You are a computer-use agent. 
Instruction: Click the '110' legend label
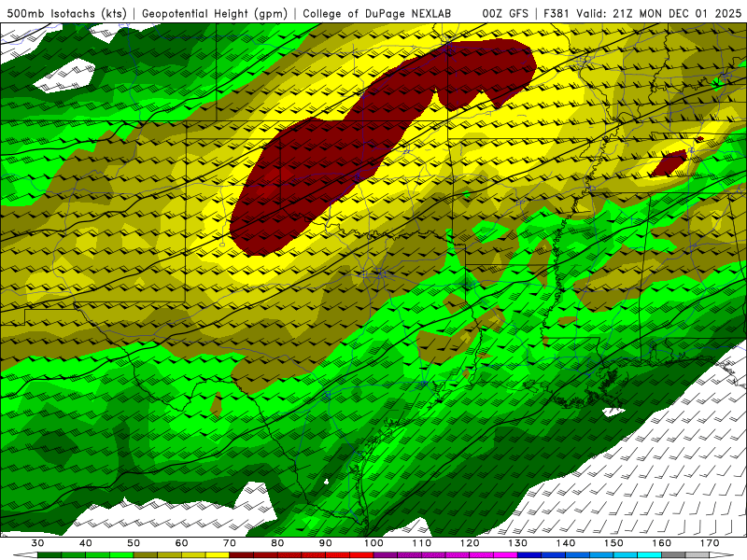tap(422, 543)
